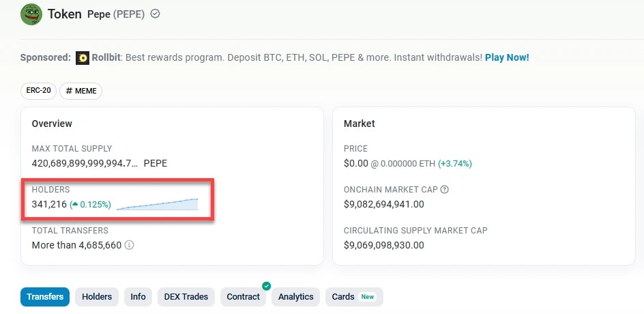
Task: Click the holders trend sparkline chart
Action: (157, 203)
